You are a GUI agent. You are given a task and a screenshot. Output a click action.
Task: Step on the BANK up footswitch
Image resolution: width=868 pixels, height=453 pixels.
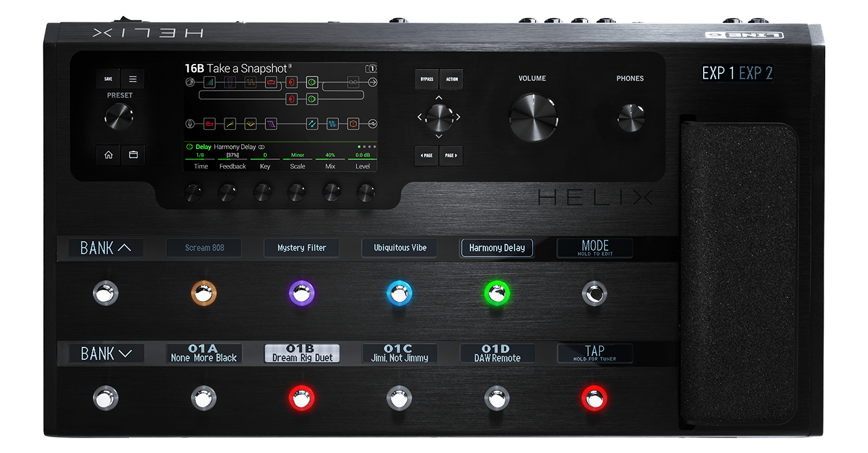click(x=105, y=292)
